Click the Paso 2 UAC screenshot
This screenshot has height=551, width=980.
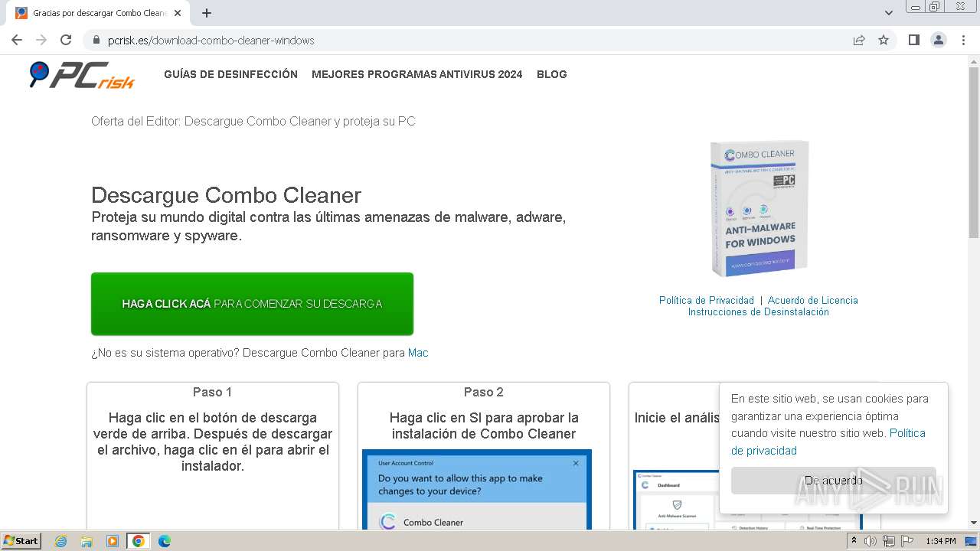477,489
